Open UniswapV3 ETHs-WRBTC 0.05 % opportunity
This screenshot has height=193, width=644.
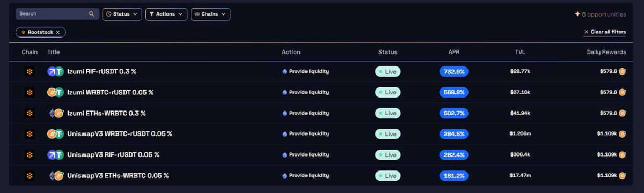pos(118,176)
